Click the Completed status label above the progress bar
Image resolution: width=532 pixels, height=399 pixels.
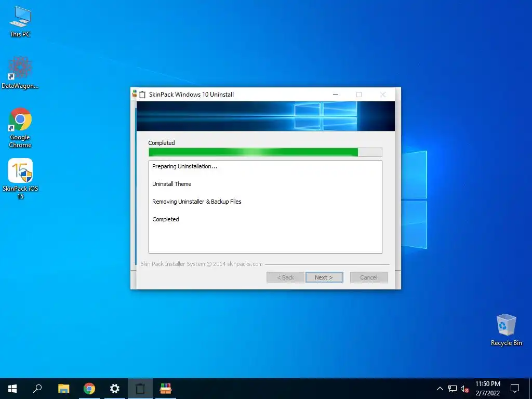[162, 143]
